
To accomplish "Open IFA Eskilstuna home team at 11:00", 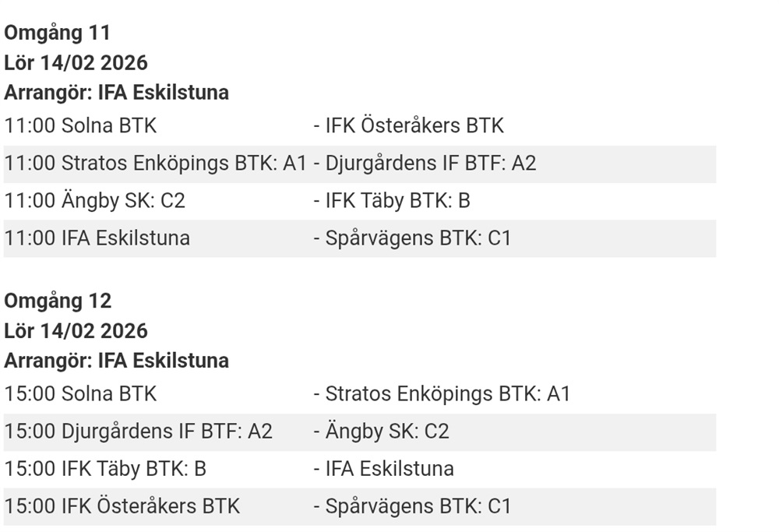I will 125,238.
